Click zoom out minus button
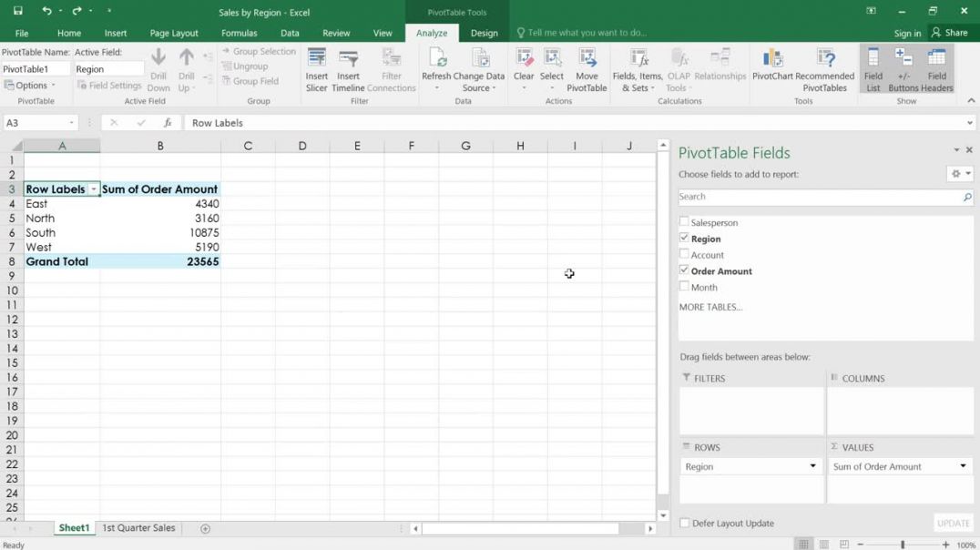 coord(860,545)
